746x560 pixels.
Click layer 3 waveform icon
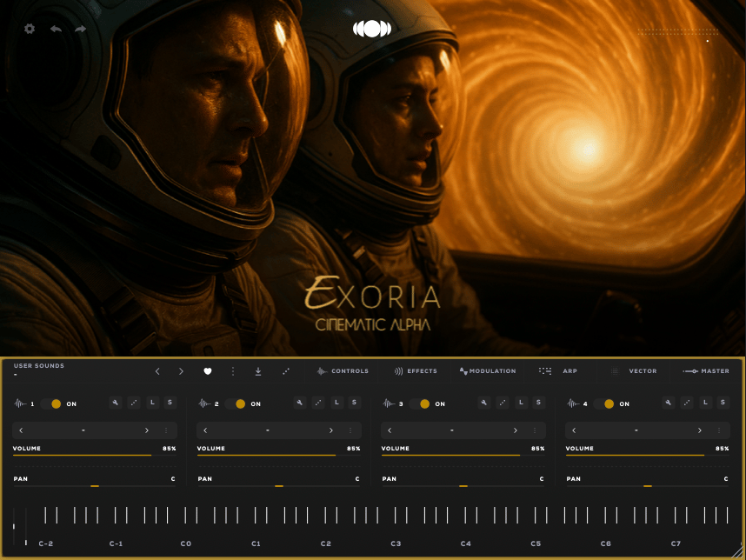[389, 403]
